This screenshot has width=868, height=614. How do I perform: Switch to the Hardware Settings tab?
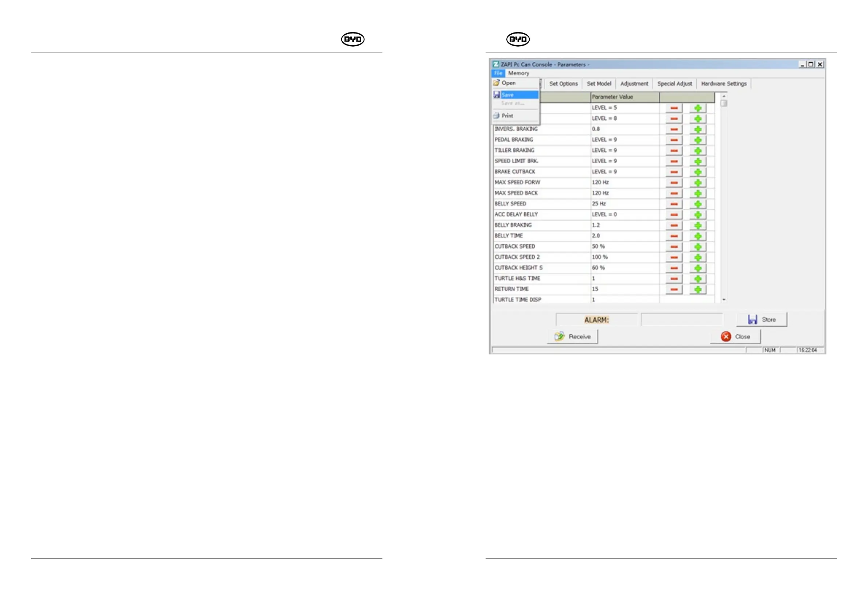(723, 83)
